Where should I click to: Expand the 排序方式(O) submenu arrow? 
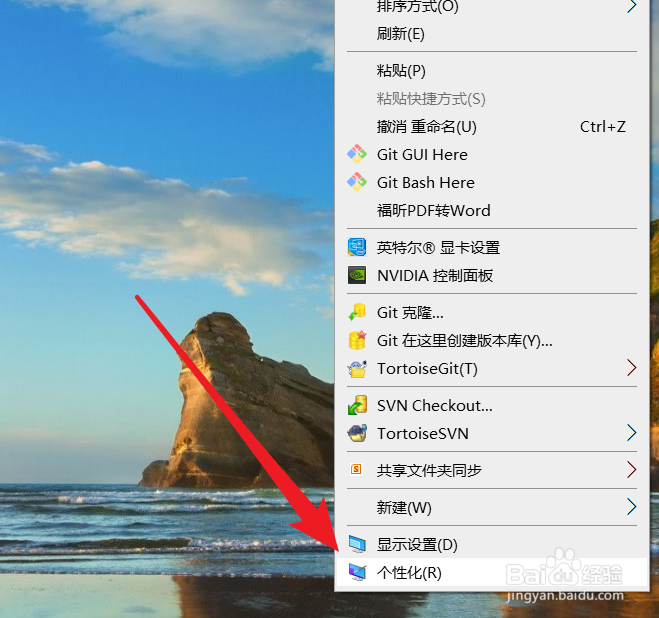click(631, 6)
